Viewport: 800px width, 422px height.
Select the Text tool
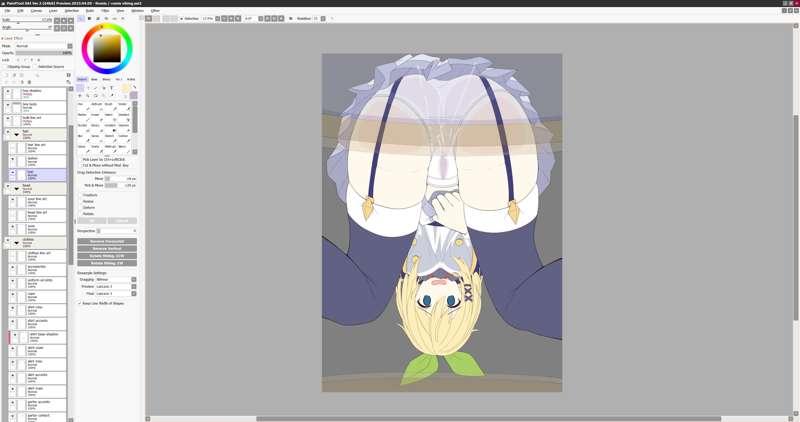(111, 88)
